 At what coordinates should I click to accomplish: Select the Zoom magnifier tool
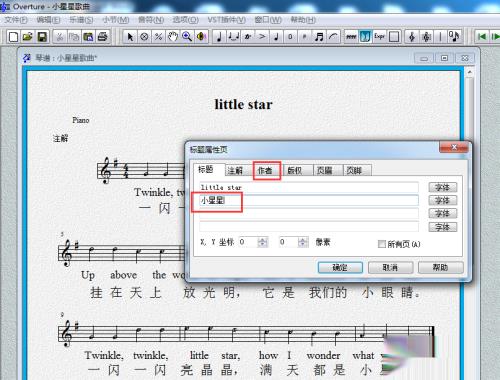(x=187, y=37)
